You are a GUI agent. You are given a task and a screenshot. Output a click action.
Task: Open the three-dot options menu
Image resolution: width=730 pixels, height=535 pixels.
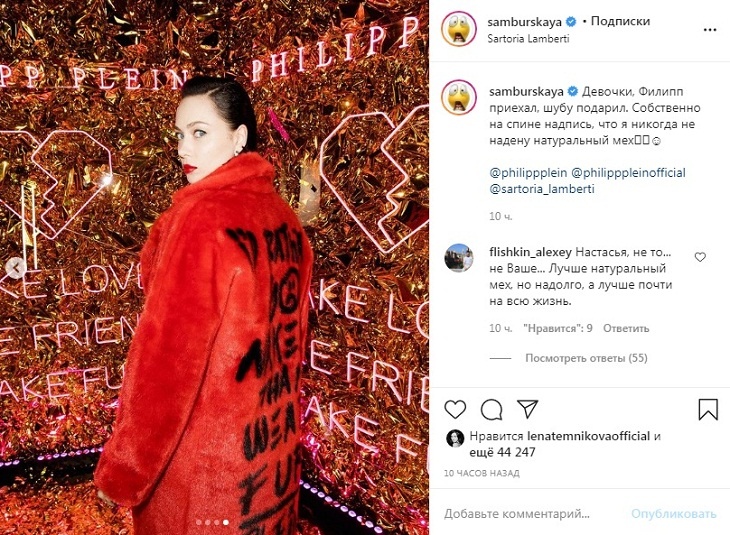click(710, 30)
